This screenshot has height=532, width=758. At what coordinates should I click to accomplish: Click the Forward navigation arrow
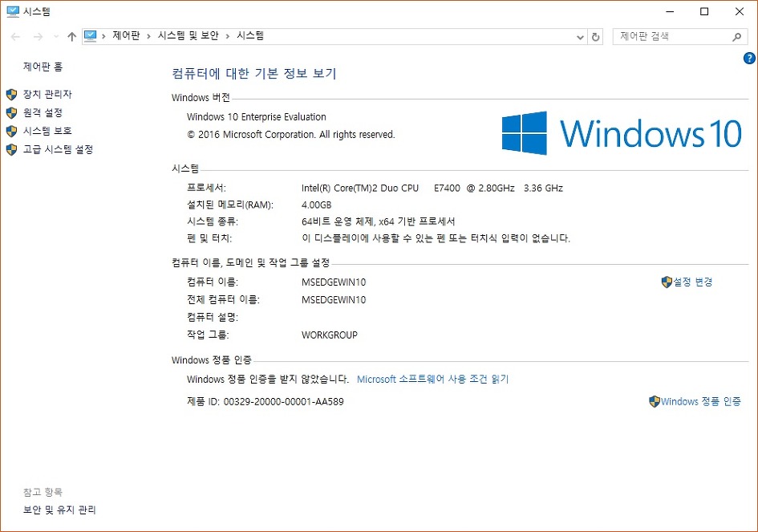(x=38, y=37)
